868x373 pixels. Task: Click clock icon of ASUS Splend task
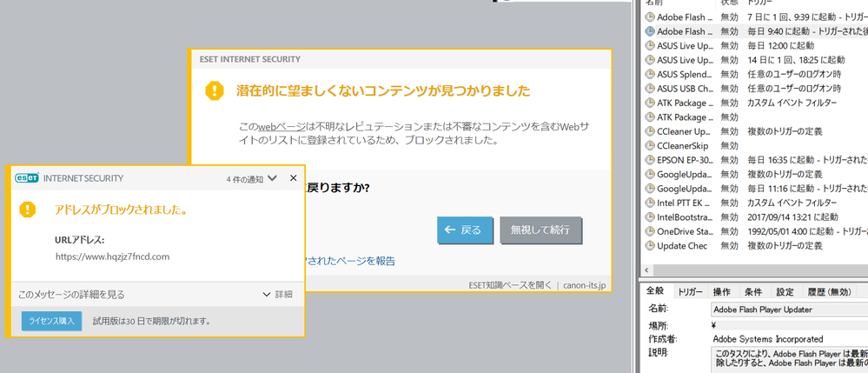[x=650, y=74]
